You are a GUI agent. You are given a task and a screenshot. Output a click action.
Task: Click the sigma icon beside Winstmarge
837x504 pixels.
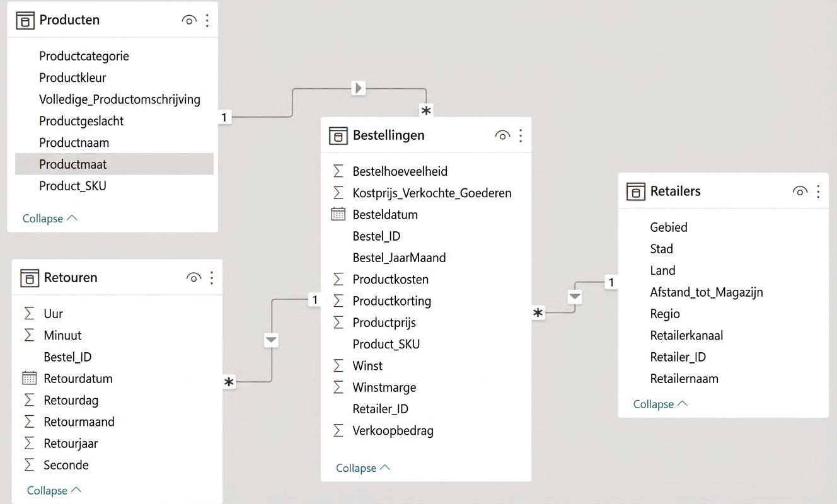tap(338, 387)
